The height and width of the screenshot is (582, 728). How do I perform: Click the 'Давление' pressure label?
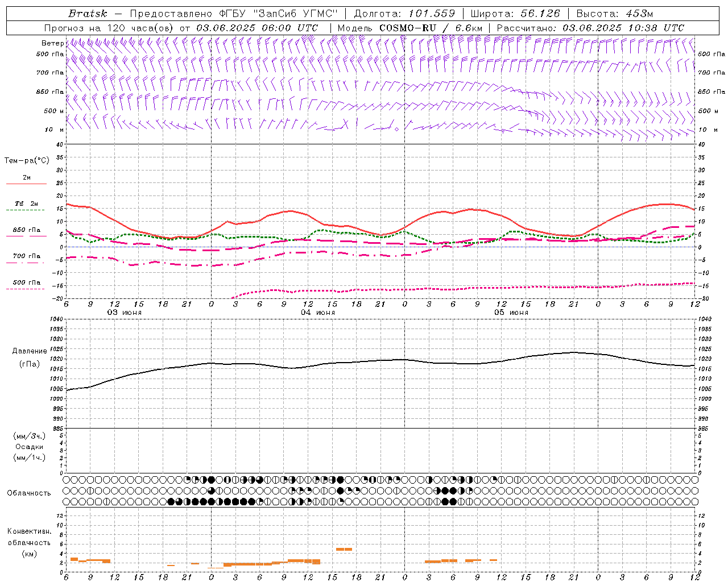click(30, 351)
